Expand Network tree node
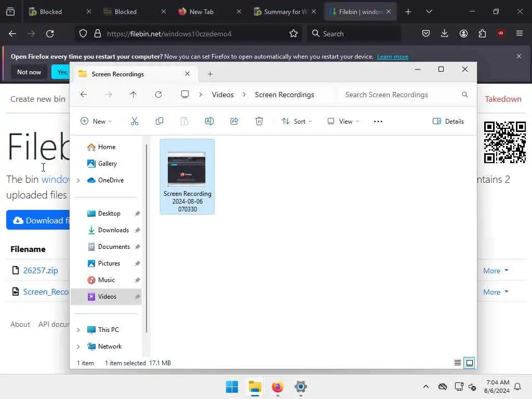Viewport: 532px width, 399px height. click(78, 347)
